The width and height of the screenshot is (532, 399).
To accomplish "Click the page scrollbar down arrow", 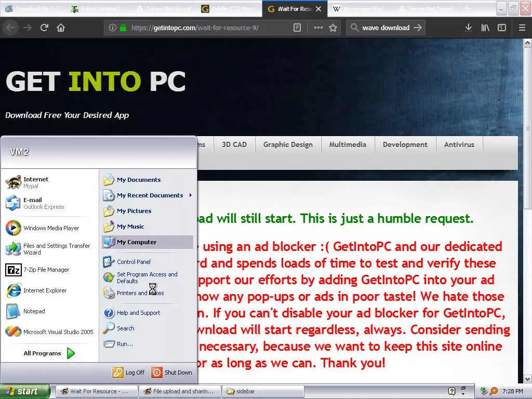I will (527, 379).
